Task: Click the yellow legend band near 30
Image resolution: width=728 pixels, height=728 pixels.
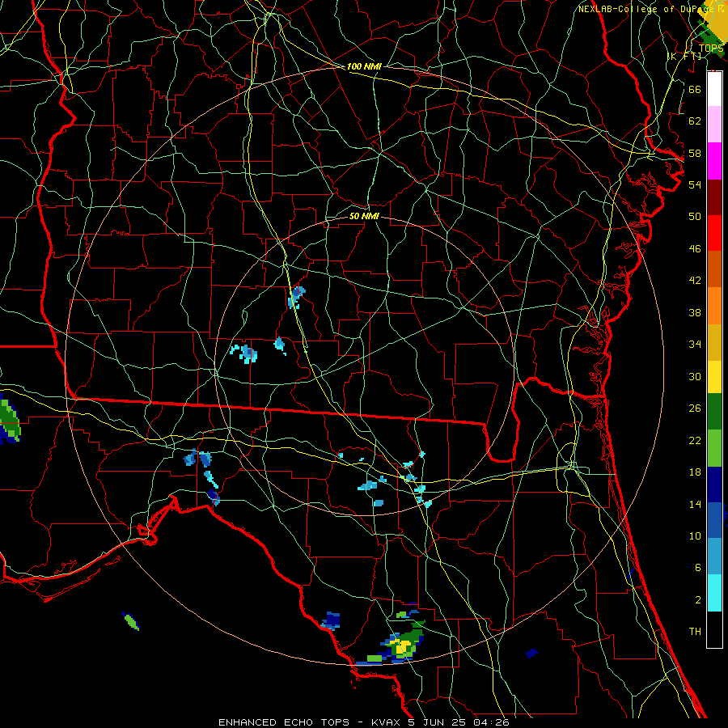Action: pyautogui.click(x=714, y=377)
